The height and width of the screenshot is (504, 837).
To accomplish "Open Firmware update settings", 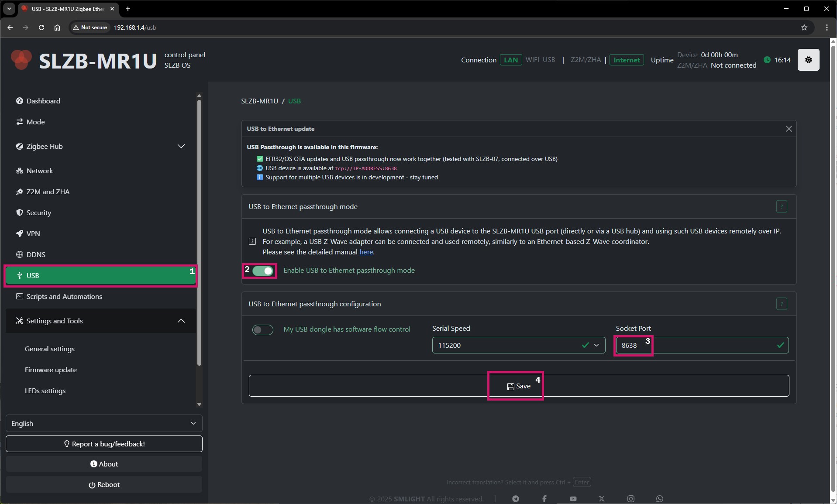I will (51, 370).
